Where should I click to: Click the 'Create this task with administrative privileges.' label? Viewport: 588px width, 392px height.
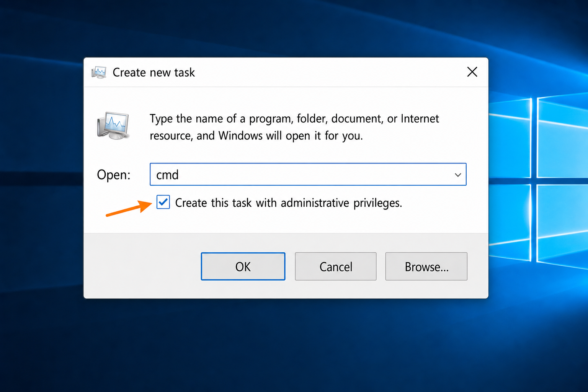click(x=289, y=203)
